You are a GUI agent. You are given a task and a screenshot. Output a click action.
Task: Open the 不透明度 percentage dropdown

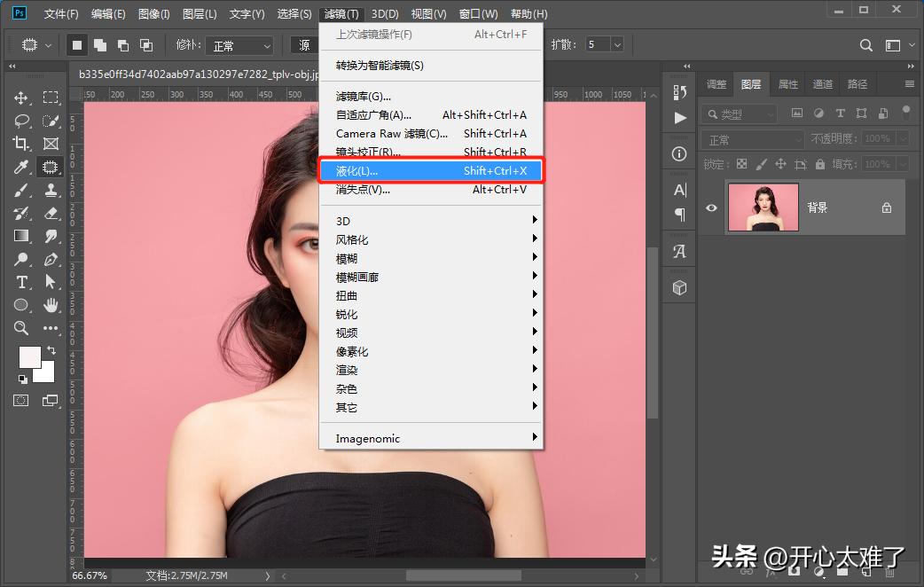(x=902, y=138)
